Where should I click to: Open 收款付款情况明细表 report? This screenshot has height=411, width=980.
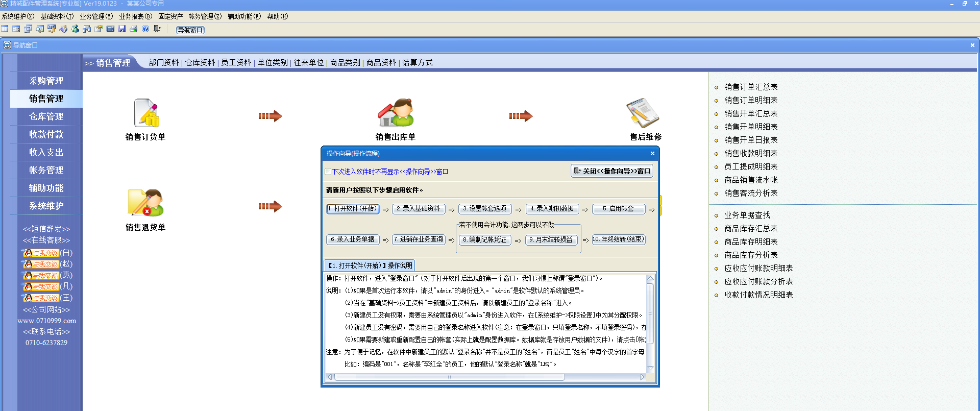(x=758, y=295)
